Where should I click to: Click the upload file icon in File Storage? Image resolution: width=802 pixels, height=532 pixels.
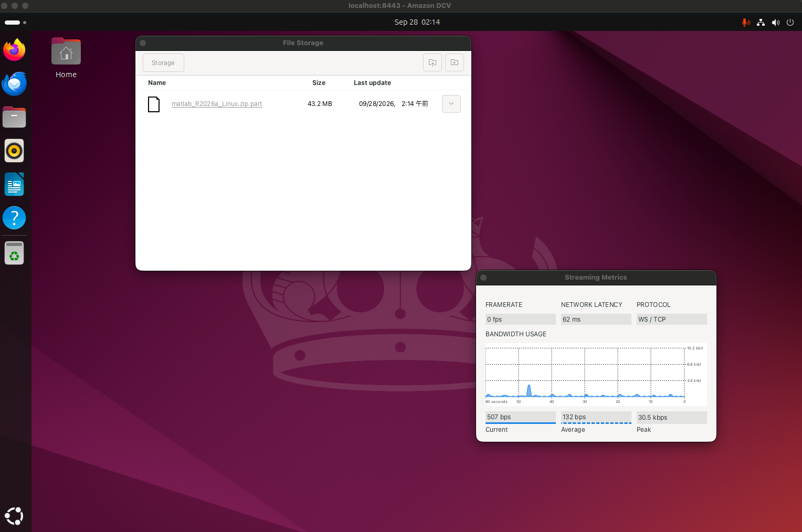tap(432, 62)
